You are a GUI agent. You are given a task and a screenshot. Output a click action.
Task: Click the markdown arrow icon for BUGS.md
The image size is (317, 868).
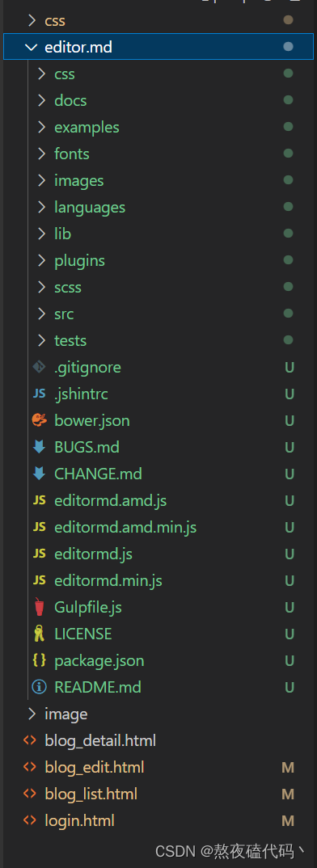(x=39, y=447)
